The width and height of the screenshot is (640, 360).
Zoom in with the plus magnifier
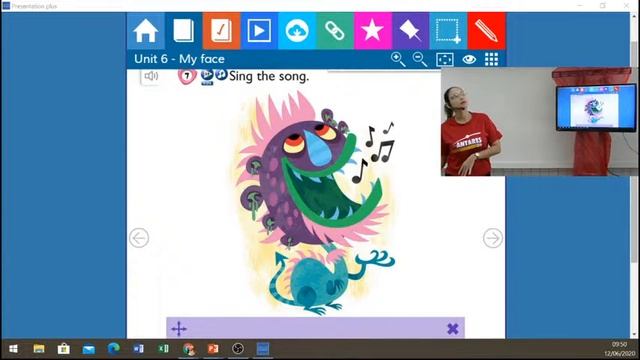tap(398, 60)
